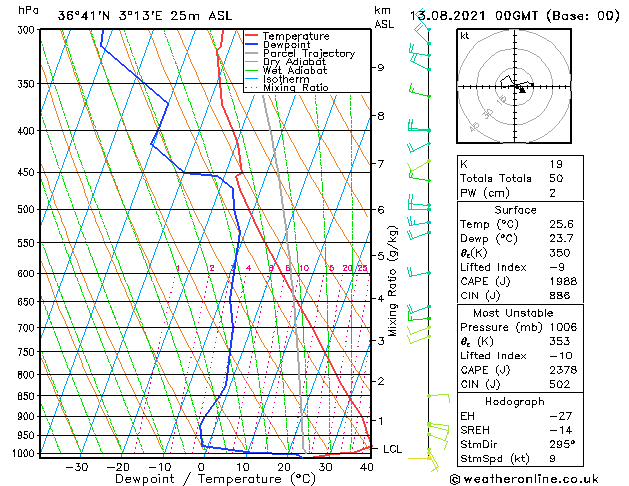Click the yellow surface wind barb

[423, 460]
